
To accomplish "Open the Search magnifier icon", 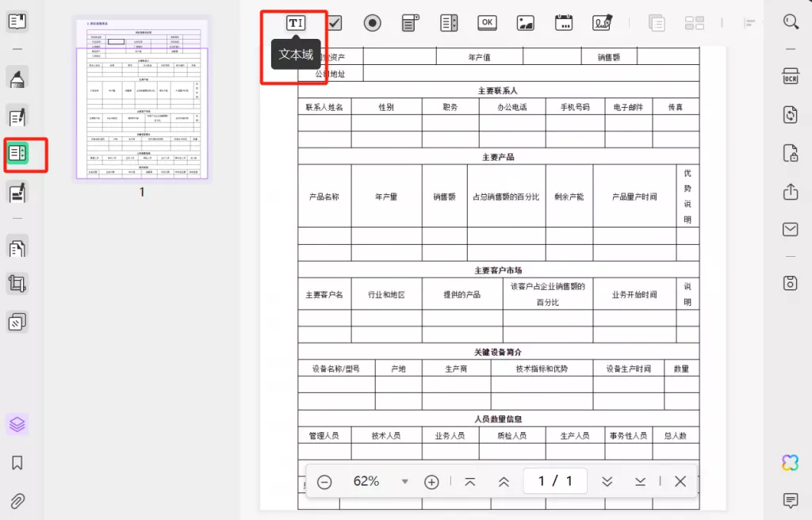I will coord(791,21).
